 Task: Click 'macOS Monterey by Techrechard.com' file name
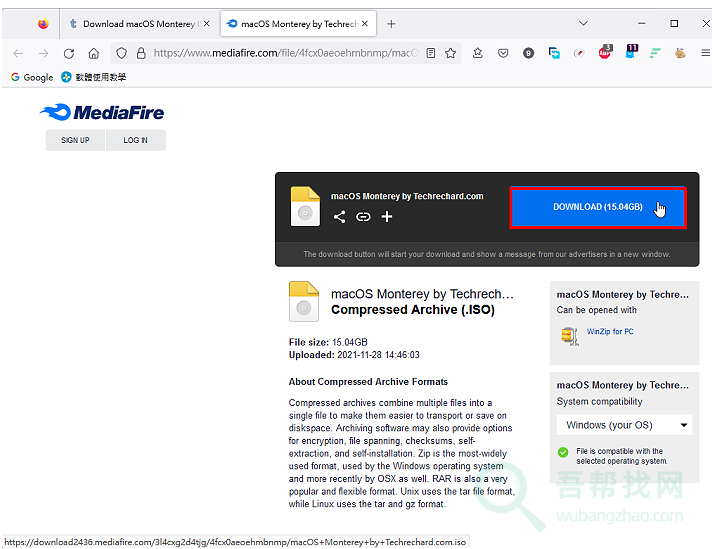pos(407,196)
